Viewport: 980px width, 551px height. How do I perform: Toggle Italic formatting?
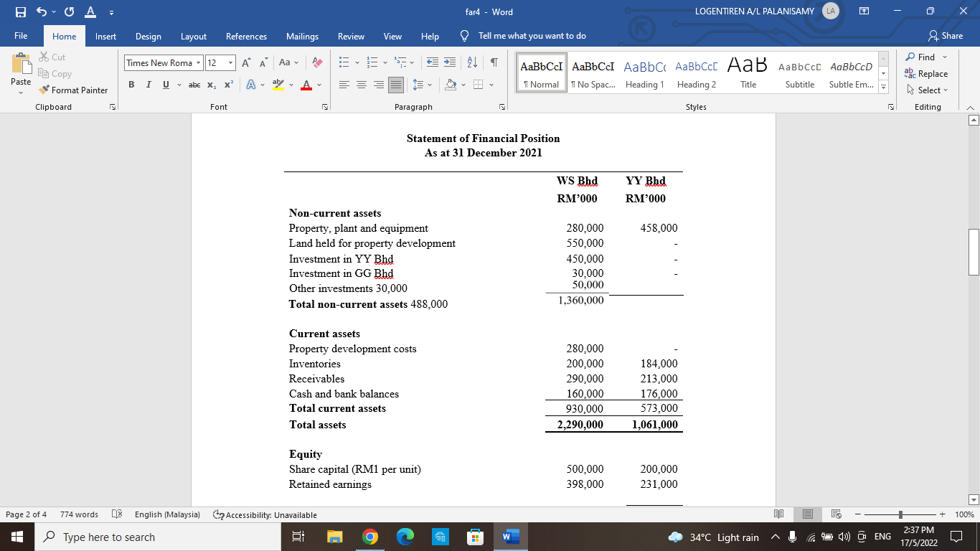pos(149,85)
